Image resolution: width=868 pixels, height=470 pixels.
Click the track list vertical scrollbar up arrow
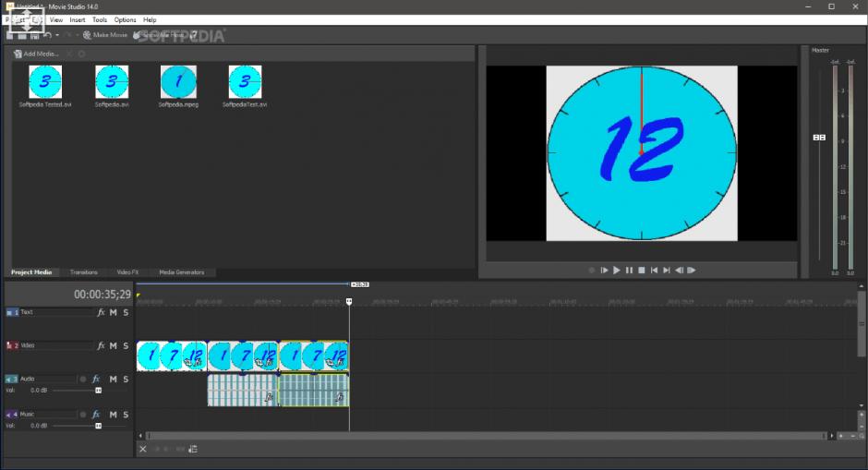[x=862, y=286]
